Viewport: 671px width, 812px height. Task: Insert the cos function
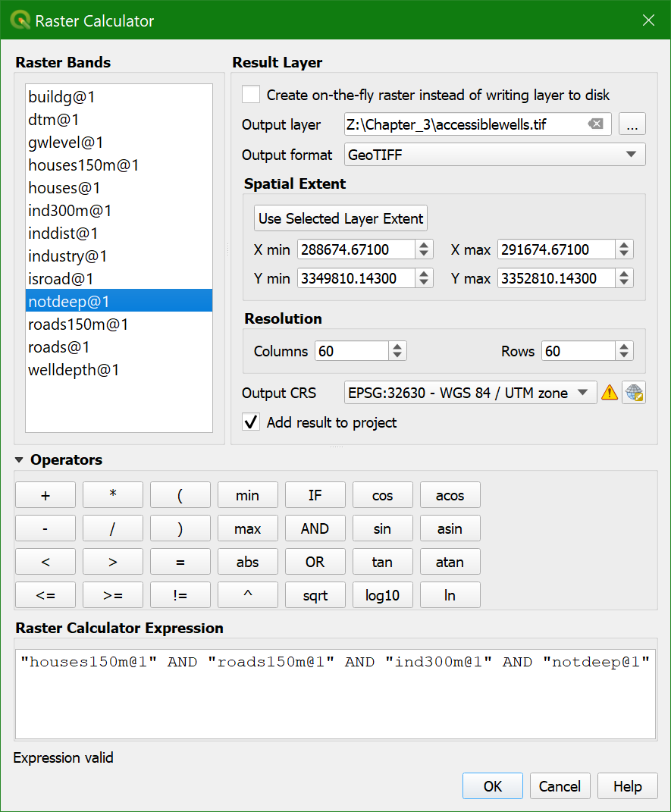(383, 495)
